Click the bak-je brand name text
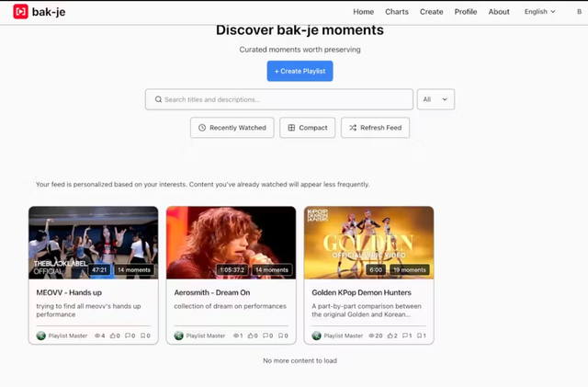Screen dimensions: 588x387 (x=49, y=12)
